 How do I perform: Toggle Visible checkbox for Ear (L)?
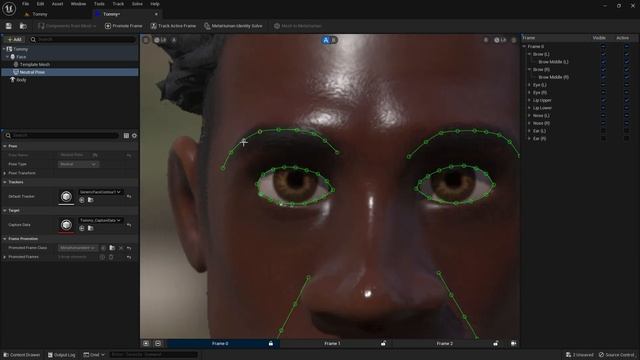pyautogui.click(x=603, y=131)
